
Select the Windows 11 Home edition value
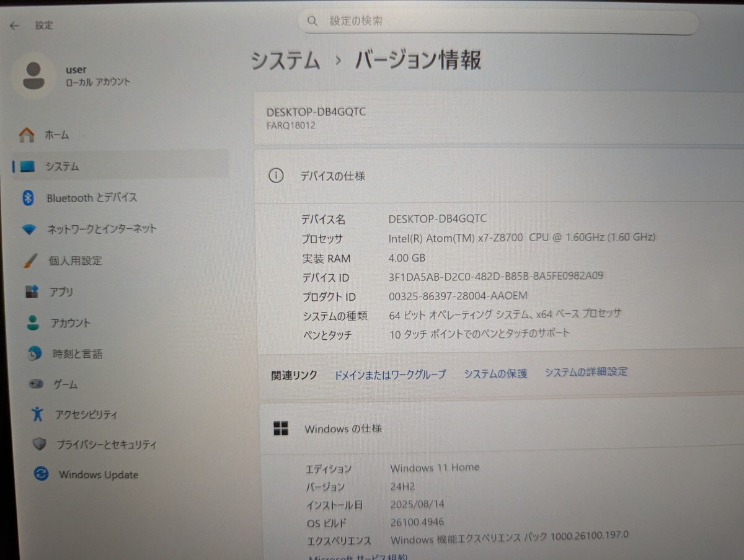(435, 468)
